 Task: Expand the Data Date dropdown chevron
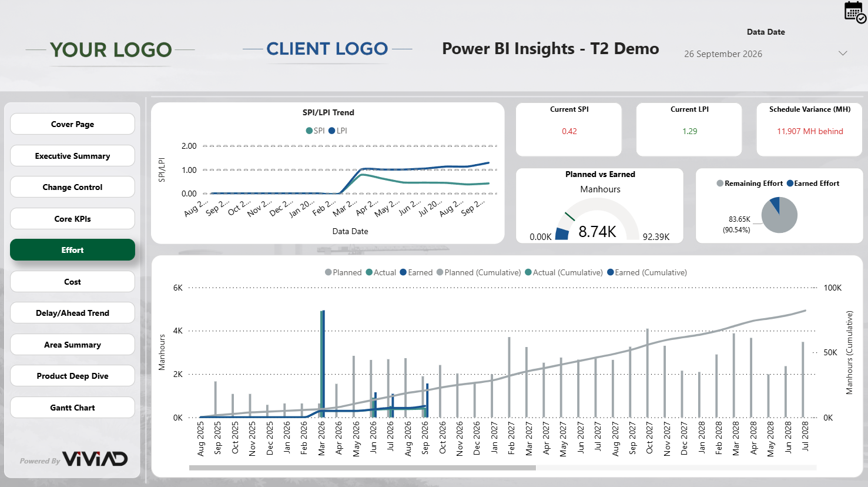(842, 54)
